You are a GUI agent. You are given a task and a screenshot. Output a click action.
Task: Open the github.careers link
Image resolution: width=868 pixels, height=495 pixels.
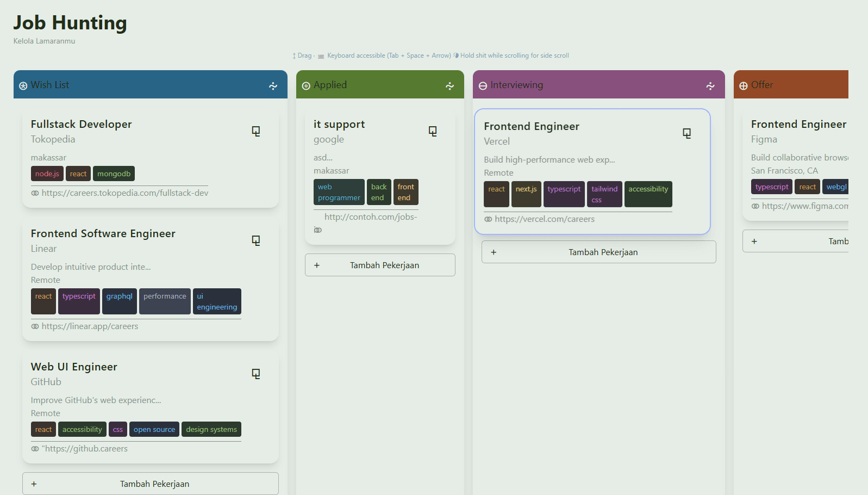pos(85,449)
